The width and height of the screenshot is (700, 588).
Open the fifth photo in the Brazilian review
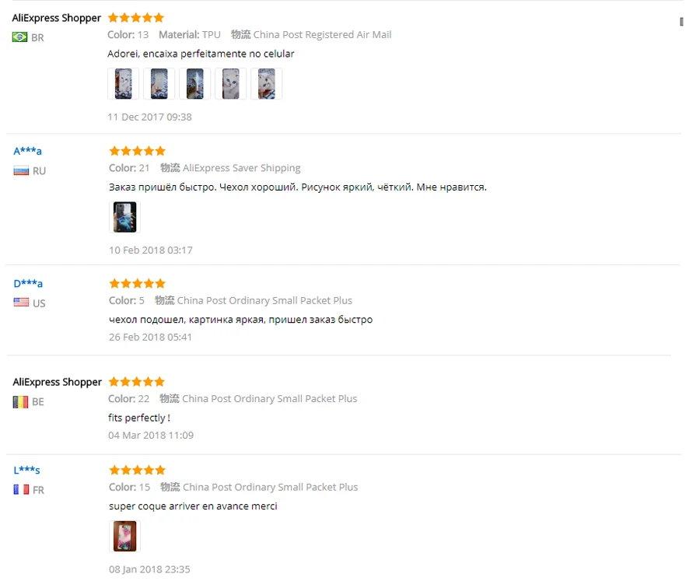[266, 83]
